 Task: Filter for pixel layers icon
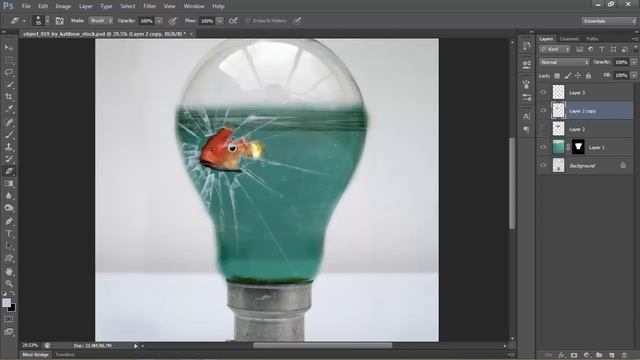[579, 49]
